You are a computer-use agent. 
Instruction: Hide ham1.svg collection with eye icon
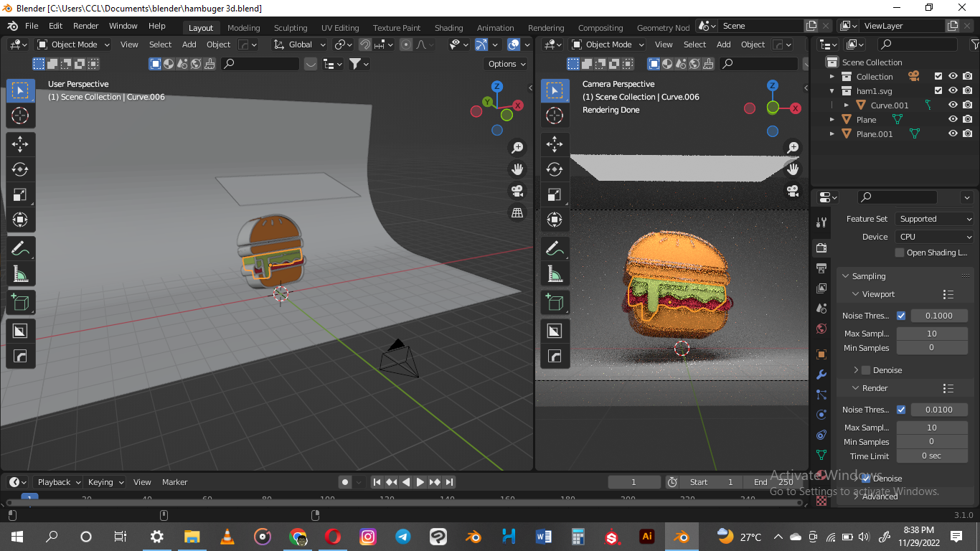pyautogui.click(x=953, y=91)
